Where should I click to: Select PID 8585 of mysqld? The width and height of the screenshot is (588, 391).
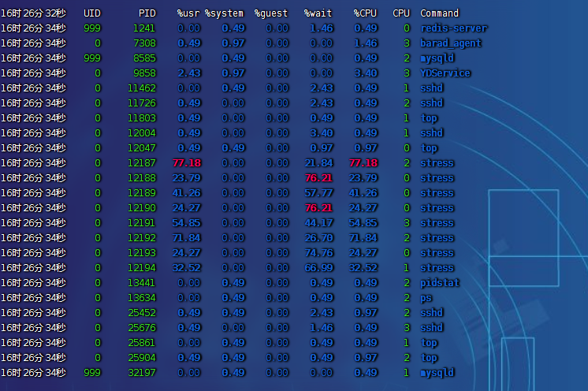tap(144, 58)
